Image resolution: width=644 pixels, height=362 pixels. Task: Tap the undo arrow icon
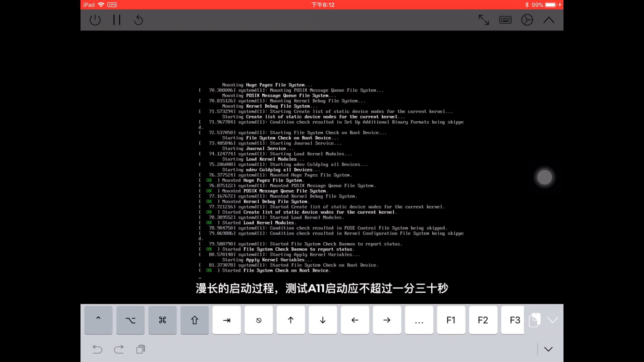[x=97, y=349]
